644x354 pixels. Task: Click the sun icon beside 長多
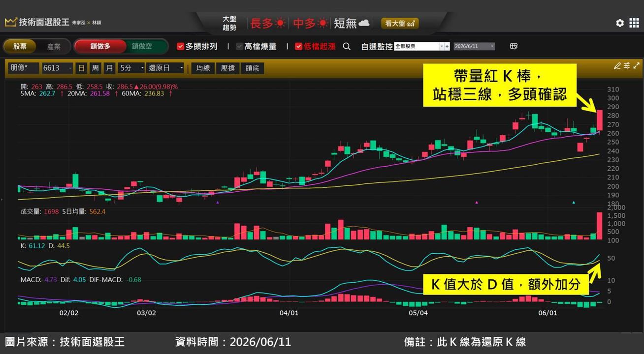click(280, 23)
